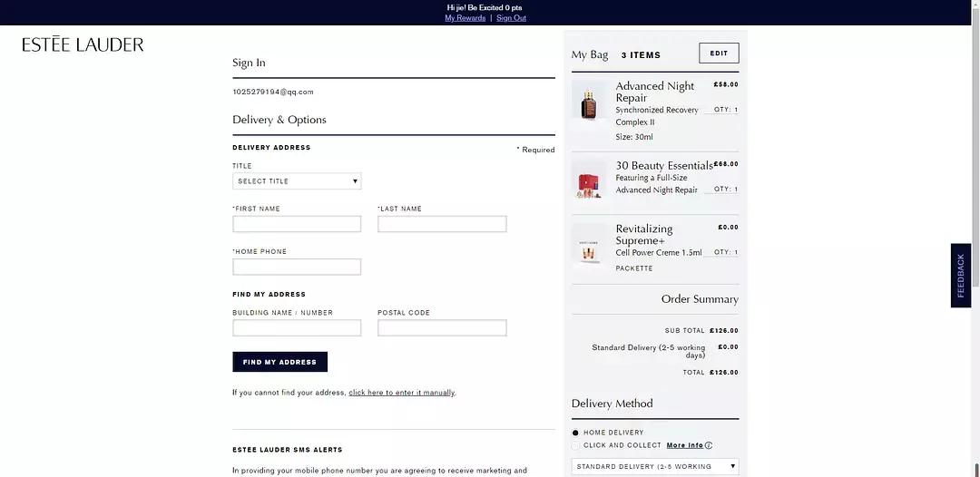Select Click and Collect radio option

(575, 446)
